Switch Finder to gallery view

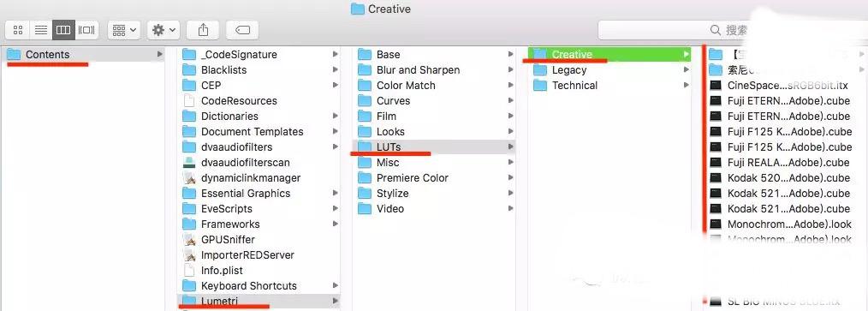tap(87, 30)
